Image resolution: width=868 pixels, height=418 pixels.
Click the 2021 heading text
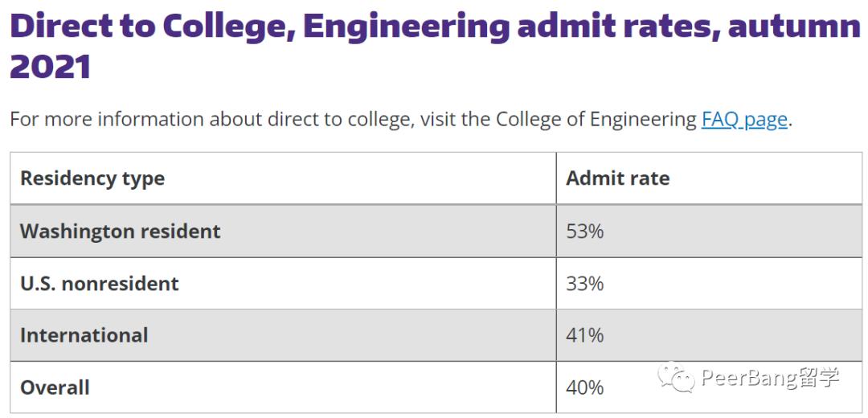[50, 67]
